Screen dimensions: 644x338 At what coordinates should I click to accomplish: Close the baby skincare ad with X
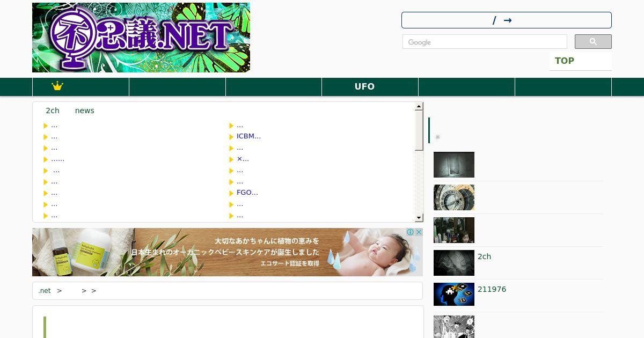[419, 232]
